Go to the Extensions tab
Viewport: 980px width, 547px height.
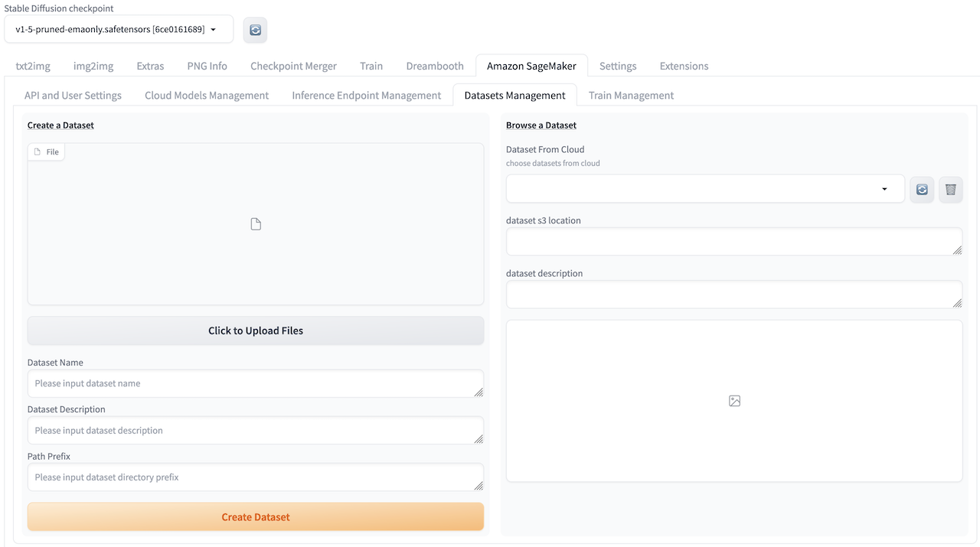(x=684, y=66)
